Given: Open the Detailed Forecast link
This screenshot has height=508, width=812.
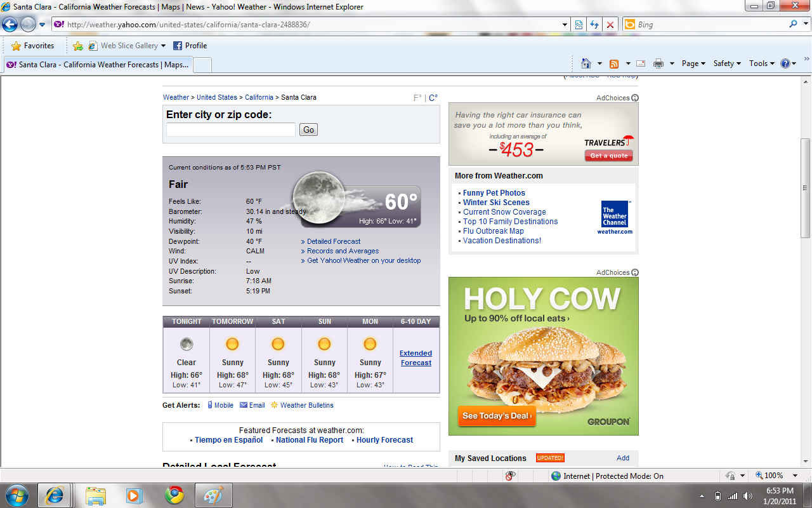Looking at the screenshot, I should pos(334,241).
